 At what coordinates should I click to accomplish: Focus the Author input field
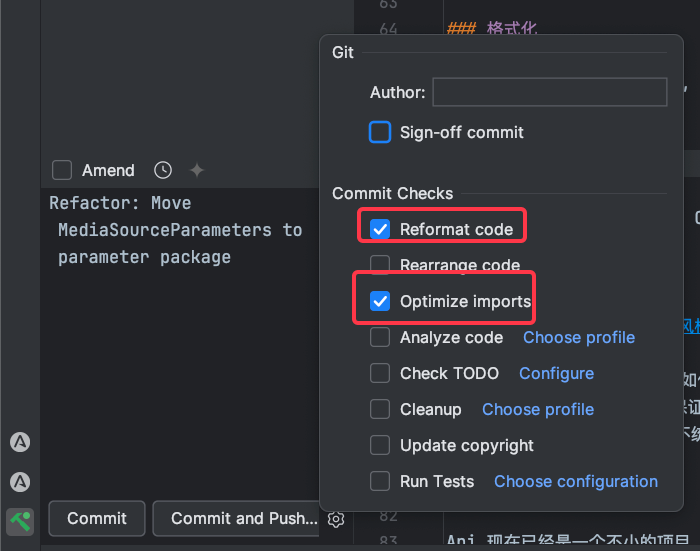pos(550,92)
